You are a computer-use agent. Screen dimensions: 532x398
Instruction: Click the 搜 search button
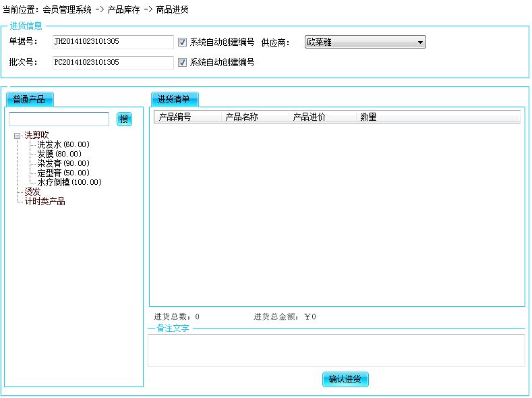(x=124, y=119)
